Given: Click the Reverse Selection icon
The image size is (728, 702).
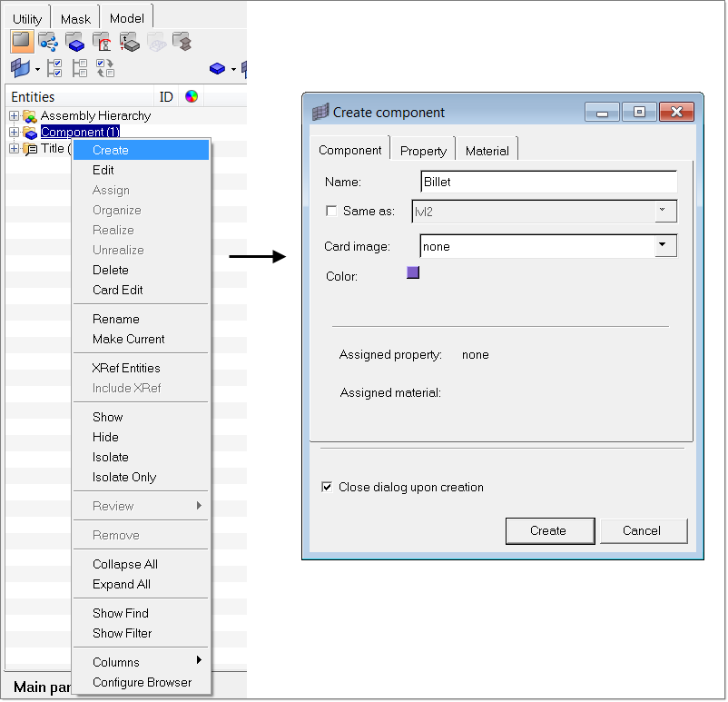Looking at the screenshot, I should (105, 68).
